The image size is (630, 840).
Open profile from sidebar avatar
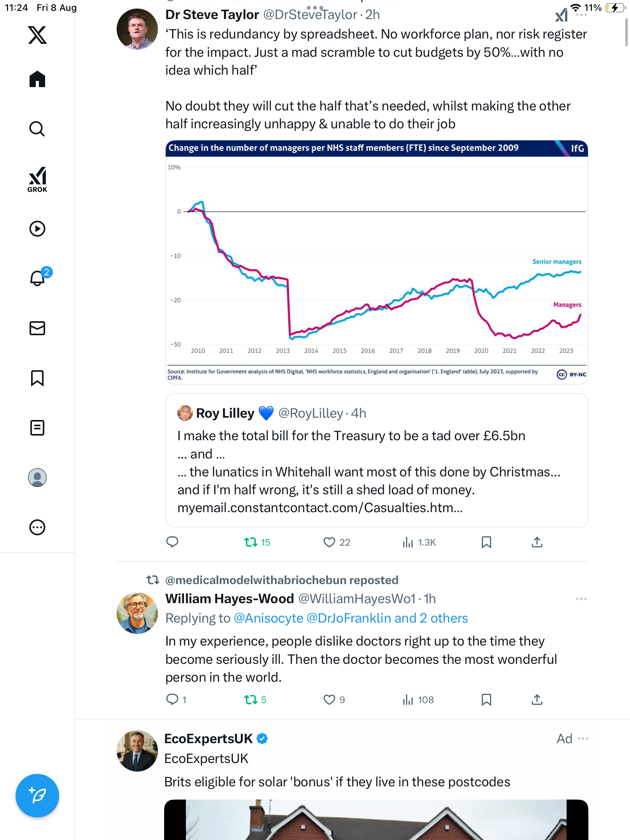pos(37,478)
